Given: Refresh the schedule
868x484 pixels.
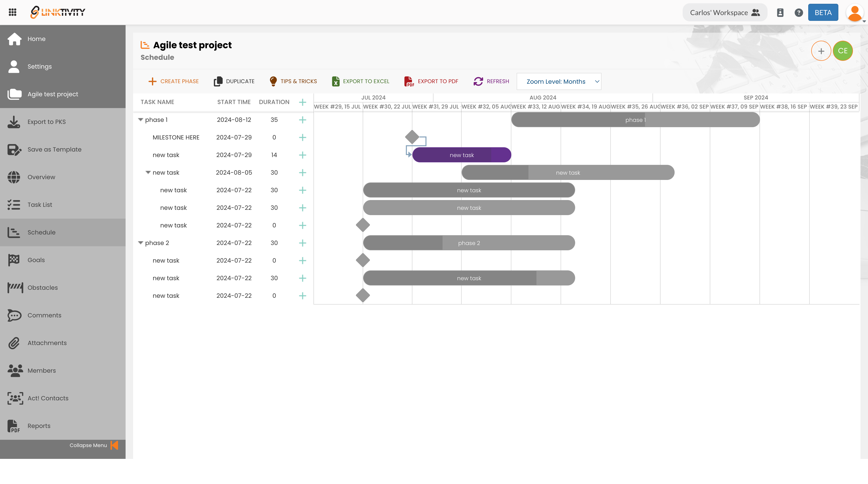Looking at the screenshot, I should [x=491, y=81].
